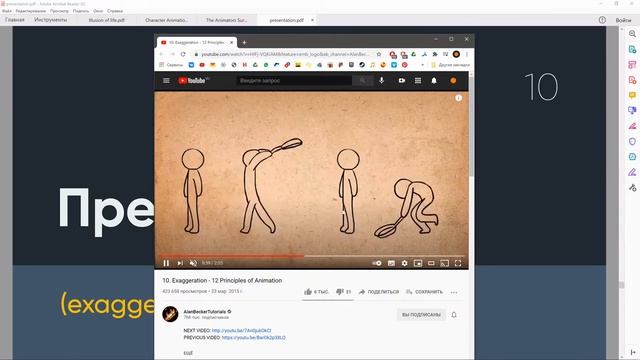Start voice search with microphone
Image resolution: width=640 pixels, height=360 pixels.
point(381,80)
